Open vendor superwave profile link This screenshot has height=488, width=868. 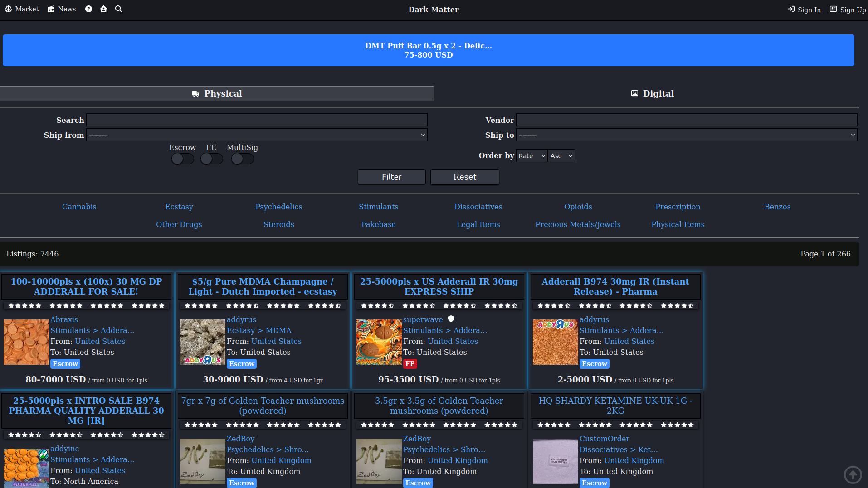click(423, 319)
